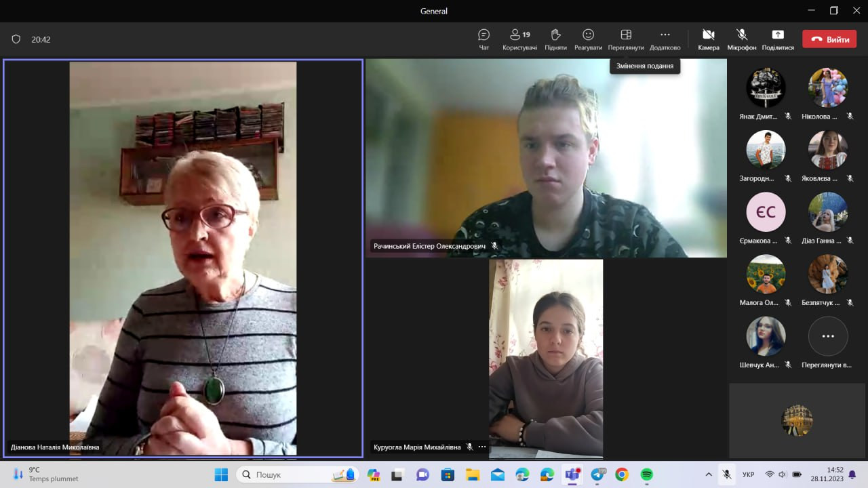Toggle the Камера on or off
Screen dimensions: 868x488
709,39
